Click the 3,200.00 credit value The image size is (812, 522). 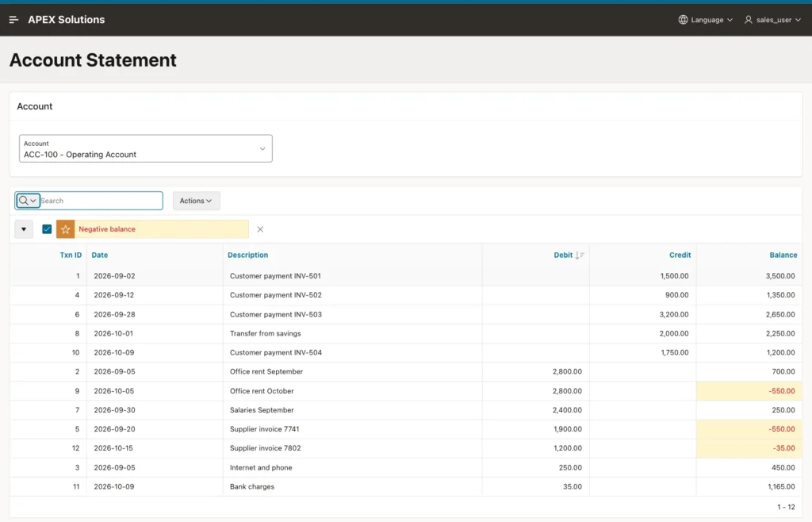(674, 314)
